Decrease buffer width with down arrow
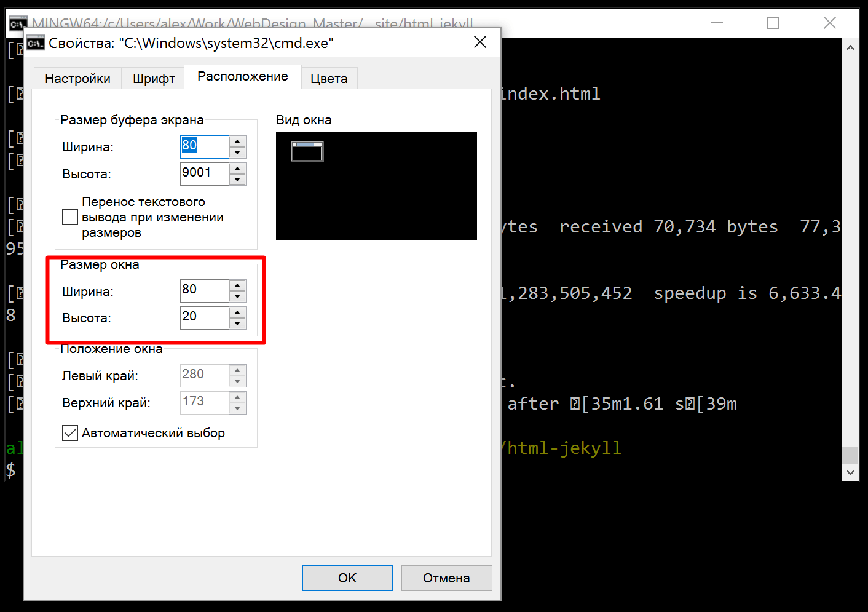The width and height of the screenshot is (868, 612). (237, 153)
